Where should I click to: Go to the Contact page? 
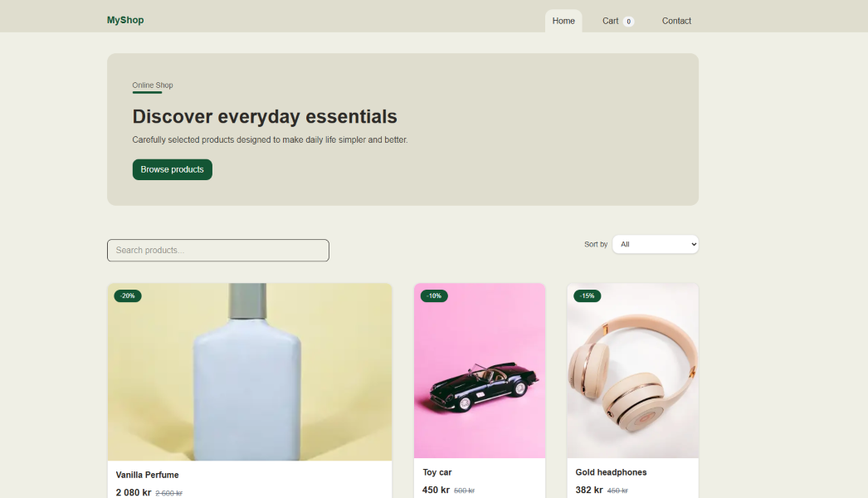676,21
